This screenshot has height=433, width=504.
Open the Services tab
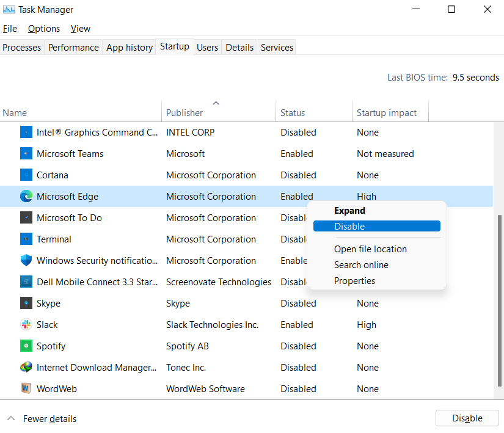coord(277,48)
